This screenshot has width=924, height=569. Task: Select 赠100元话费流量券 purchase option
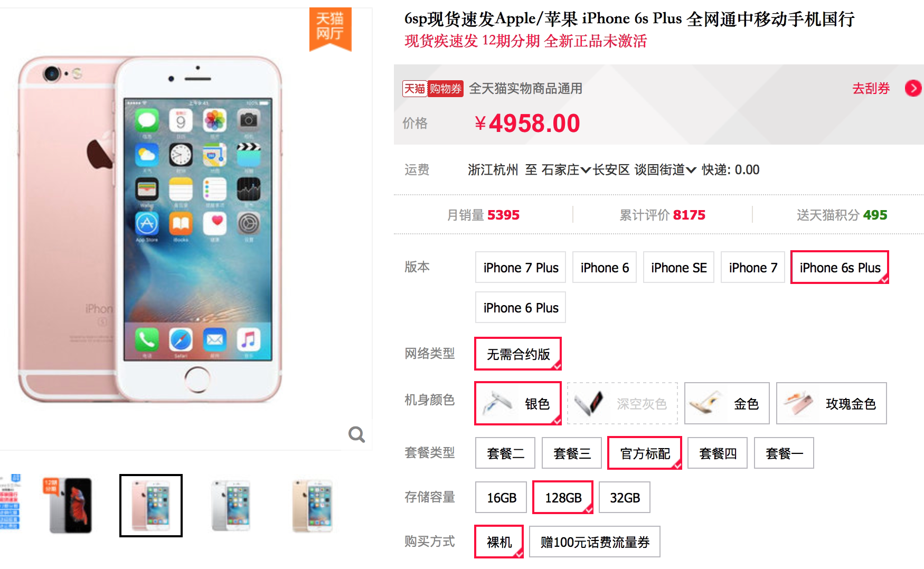595,542
